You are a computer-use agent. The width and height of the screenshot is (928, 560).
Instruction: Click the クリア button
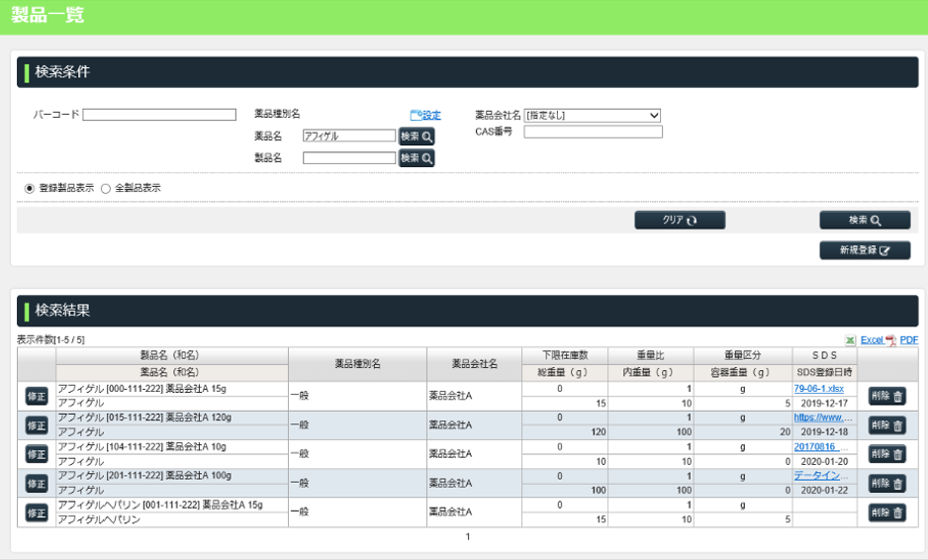point(680,221)
